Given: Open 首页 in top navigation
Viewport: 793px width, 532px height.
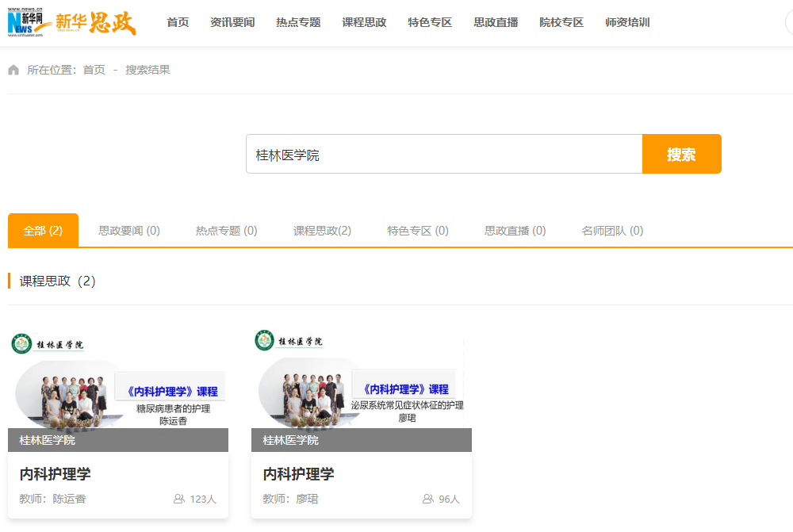Looking at the screenshot, I should [178, 22].
